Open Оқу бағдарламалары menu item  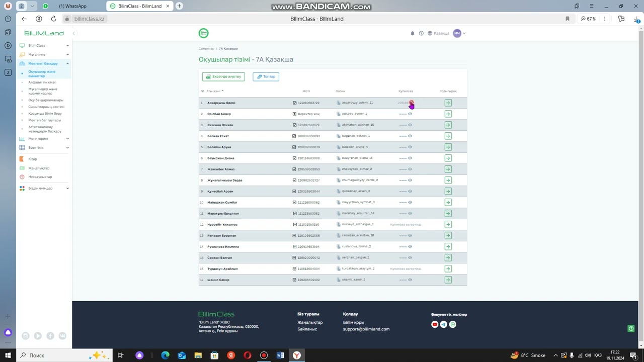[46, 100]
